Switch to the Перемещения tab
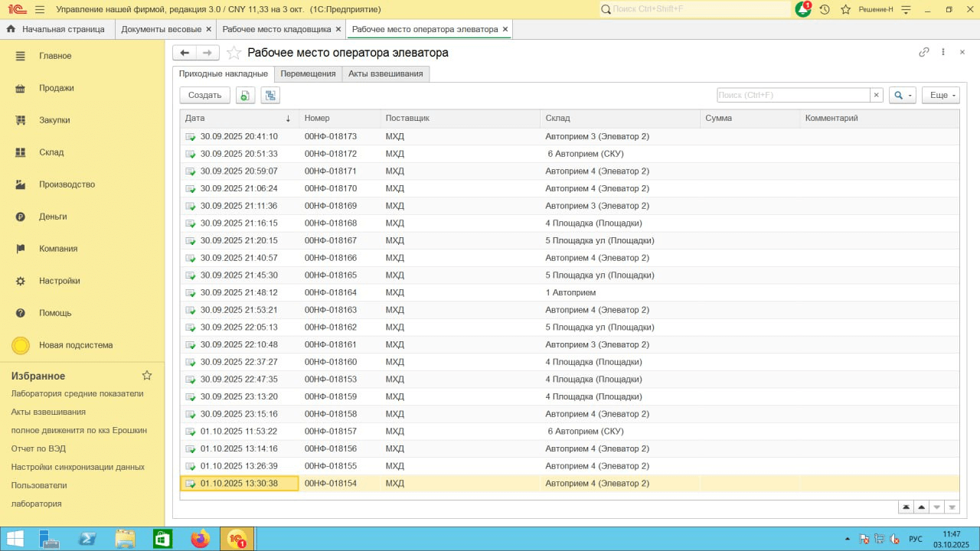The height and width of the screenshot is (551, 980). [x=308, y=73]
